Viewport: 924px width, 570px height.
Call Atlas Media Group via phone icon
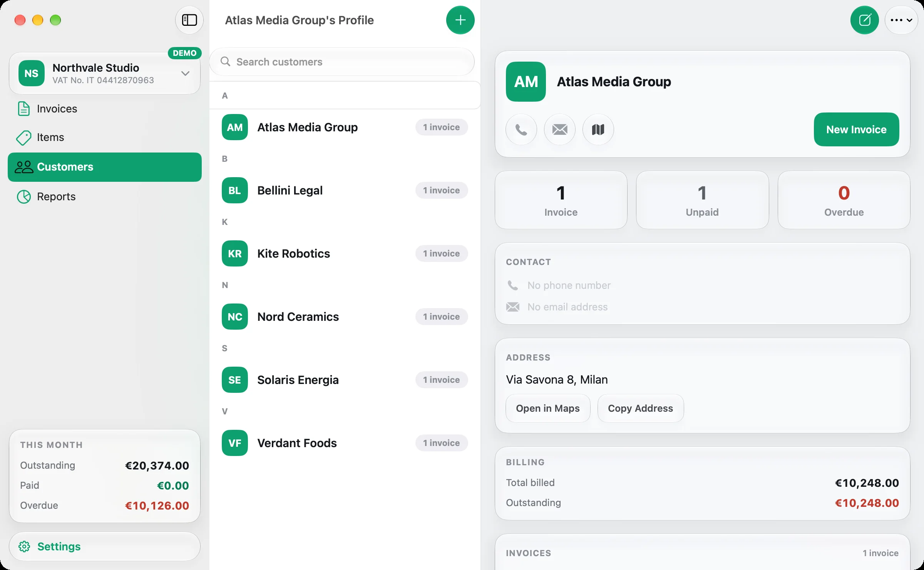pos(521,129)
